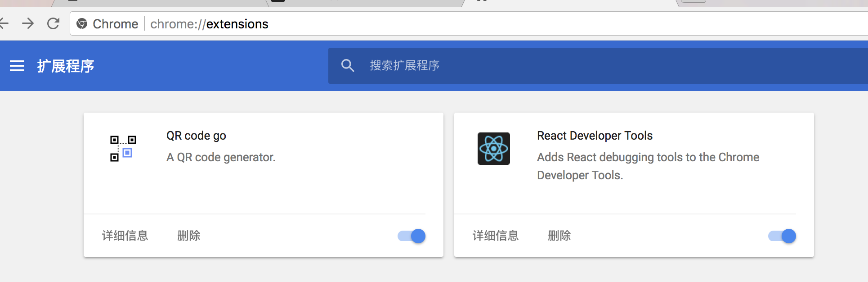Go forward with the forward arrow
This screenshot has width=868, height=282.
[28, 23]
